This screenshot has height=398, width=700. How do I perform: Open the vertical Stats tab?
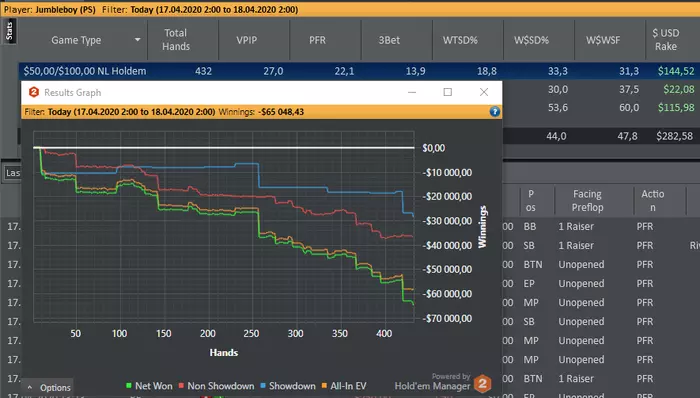pos(9,31)
